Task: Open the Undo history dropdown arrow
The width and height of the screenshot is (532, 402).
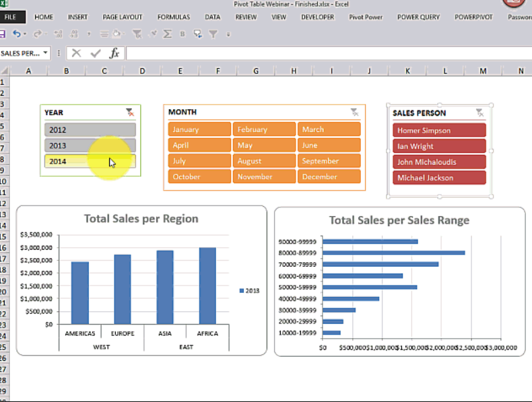Action: (25, 34)
